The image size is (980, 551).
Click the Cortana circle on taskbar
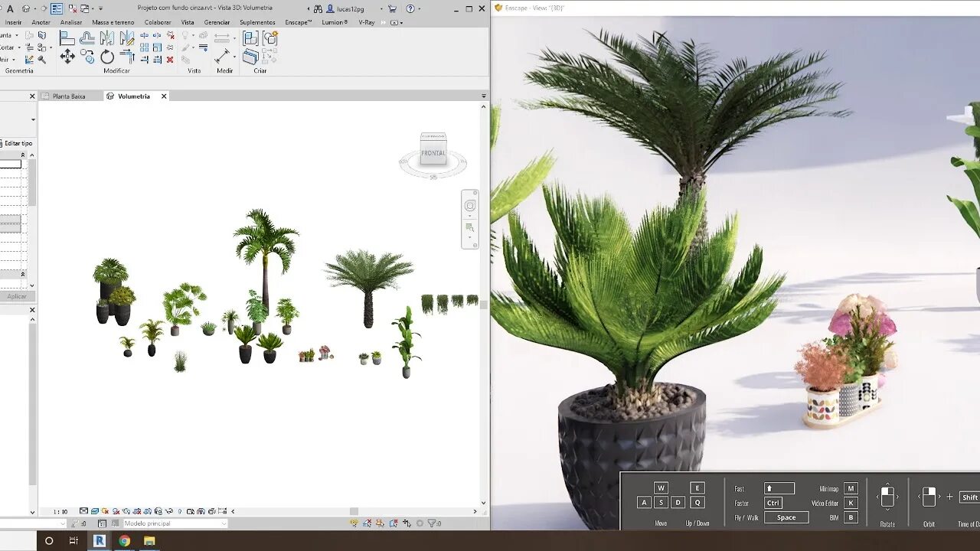[49, 540]
